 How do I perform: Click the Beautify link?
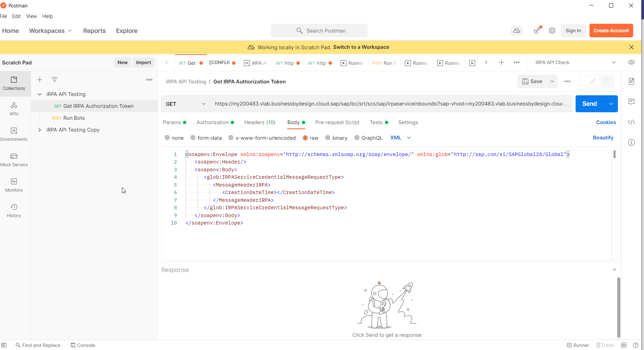click(603, 138)
